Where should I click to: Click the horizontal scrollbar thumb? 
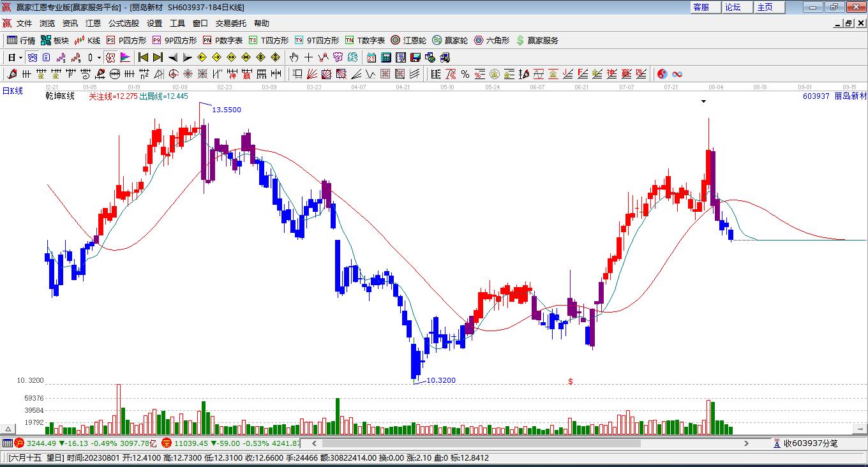pos(481,443)
